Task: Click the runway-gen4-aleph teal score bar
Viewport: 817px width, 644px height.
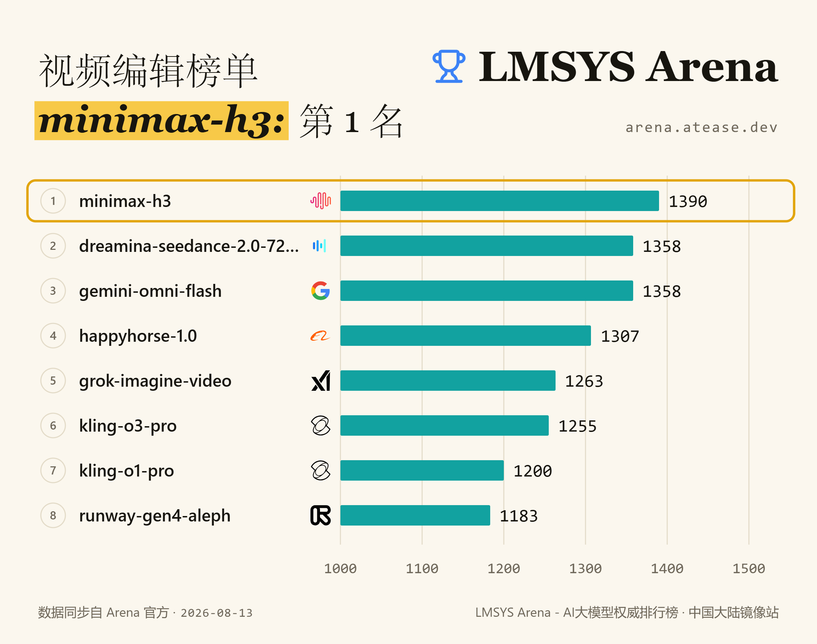Action: pos(415,515)
